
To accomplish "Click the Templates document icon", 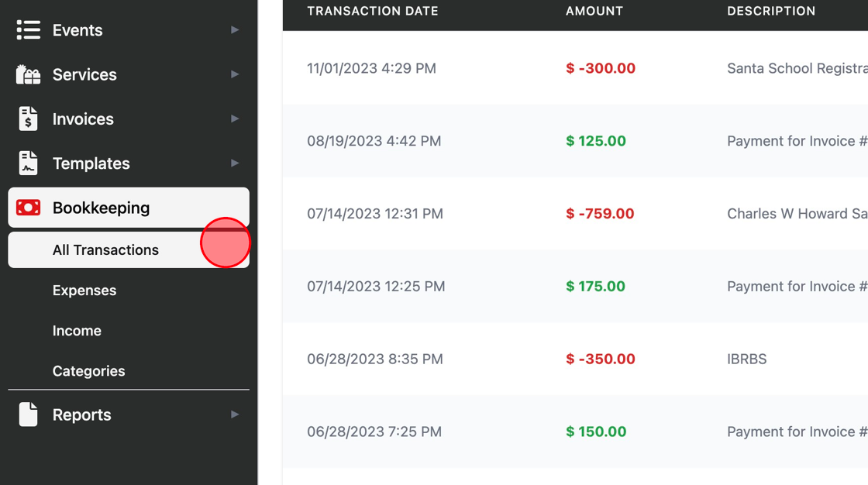I will pyautogui.click(x=28, y=163).
